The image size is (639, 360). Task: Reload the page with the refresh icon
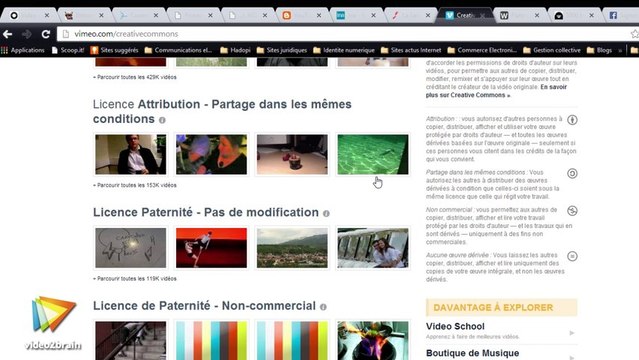[x=46, y=34]
